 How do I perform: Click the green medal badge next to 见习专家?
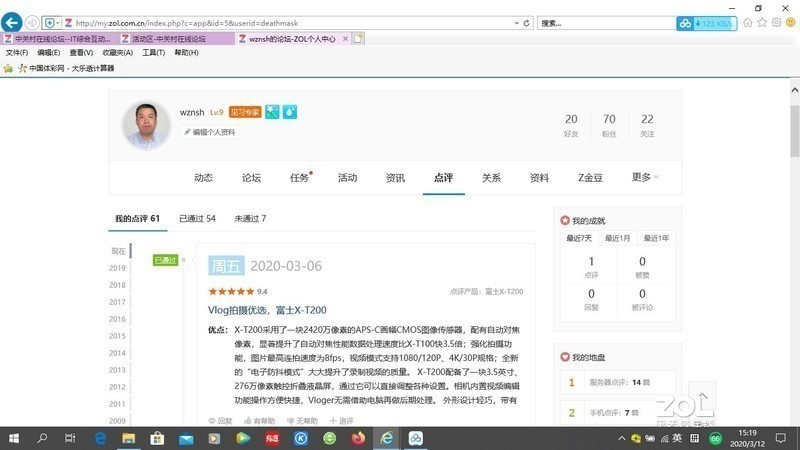coord(272,112)
